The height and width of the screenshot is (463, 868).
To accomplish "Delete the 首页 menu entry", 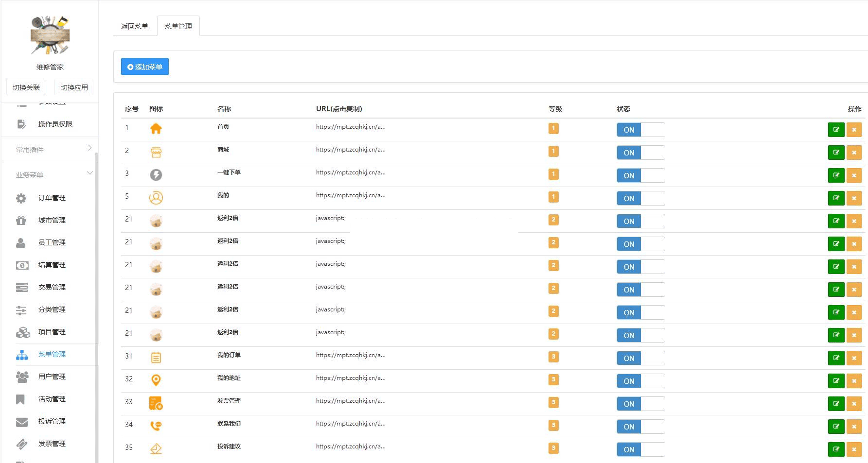I will [x=854, y=130].
